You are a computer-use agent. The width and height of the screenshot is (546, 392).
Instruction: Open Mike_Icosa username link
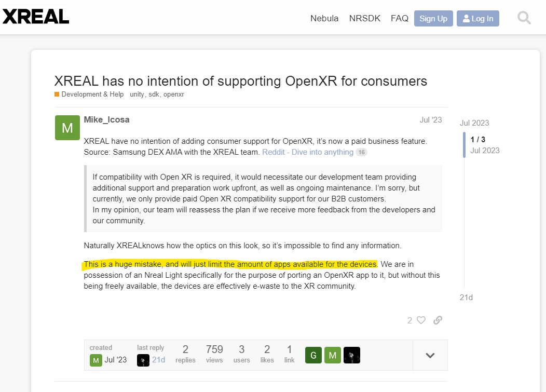[x=106, y=120]
